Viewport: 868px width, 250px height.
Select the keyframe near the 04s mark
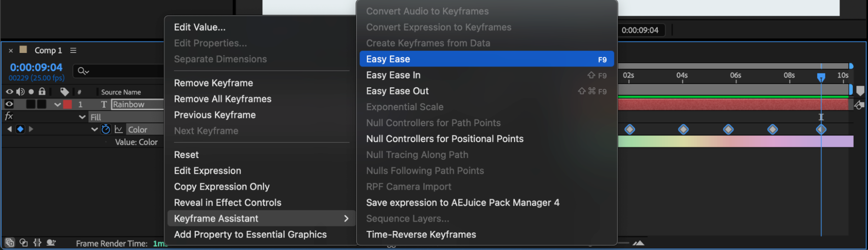pyautogui.click(x=683, y=129)
